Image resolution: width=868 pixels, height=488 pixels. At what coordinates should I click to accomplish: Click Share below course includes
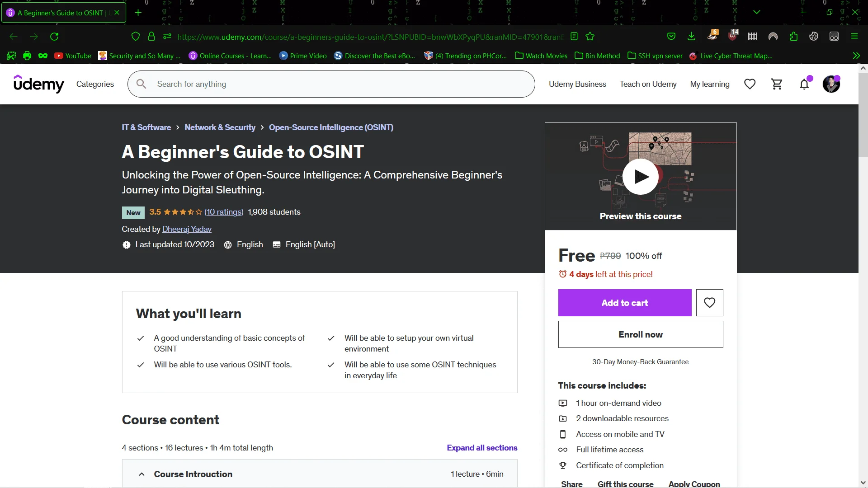click(x=571, y=484)
